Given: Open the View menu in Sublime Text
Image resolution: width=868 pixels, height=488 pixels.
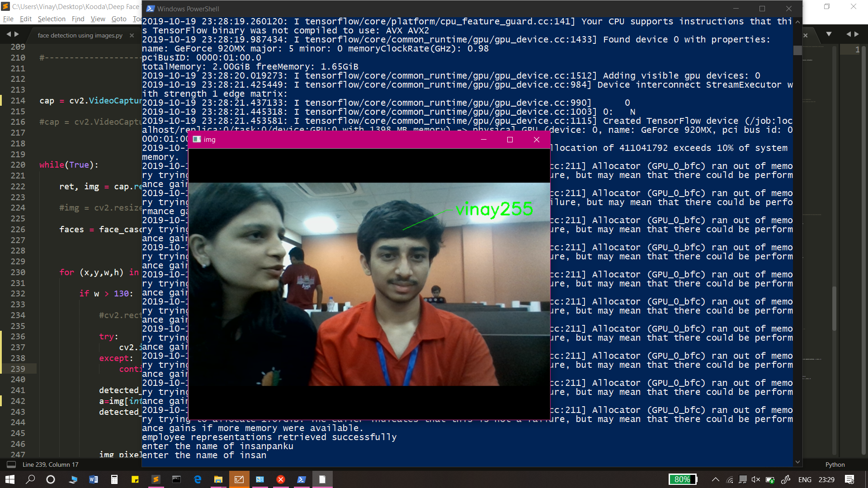Looking at the screenshot, I should coord(98,19).
